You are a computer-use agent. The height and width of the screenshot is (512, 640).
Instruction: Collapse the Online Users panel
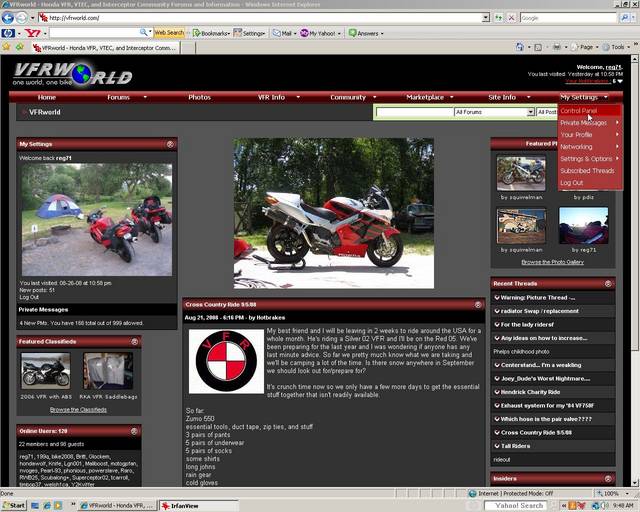click(170, 431)
